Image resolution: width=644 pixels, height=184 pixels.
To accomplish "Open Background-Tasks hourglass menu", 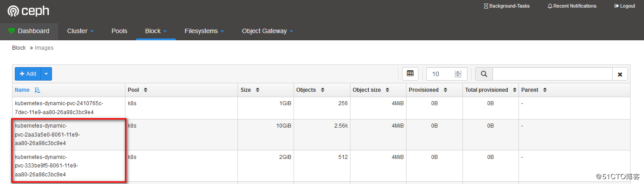I will pyautogui.click(x=506, y=6).
